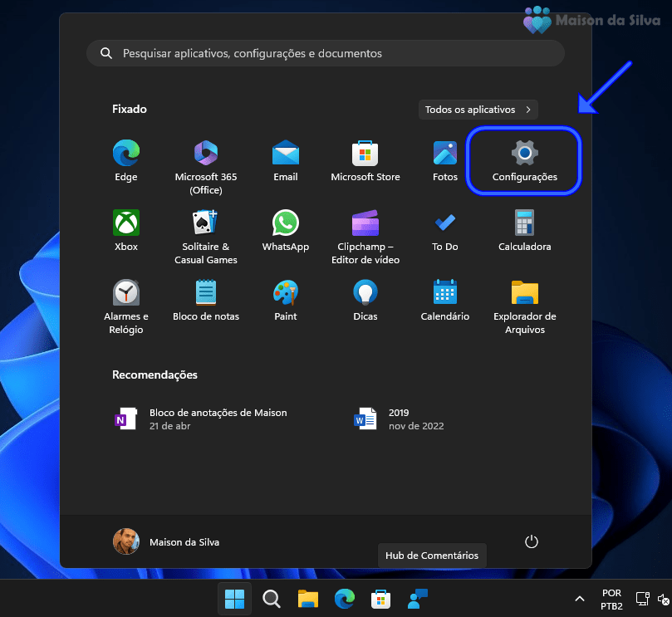Click the muted volume tray icon
Screen dimensions: 672x617
point(664,600)
